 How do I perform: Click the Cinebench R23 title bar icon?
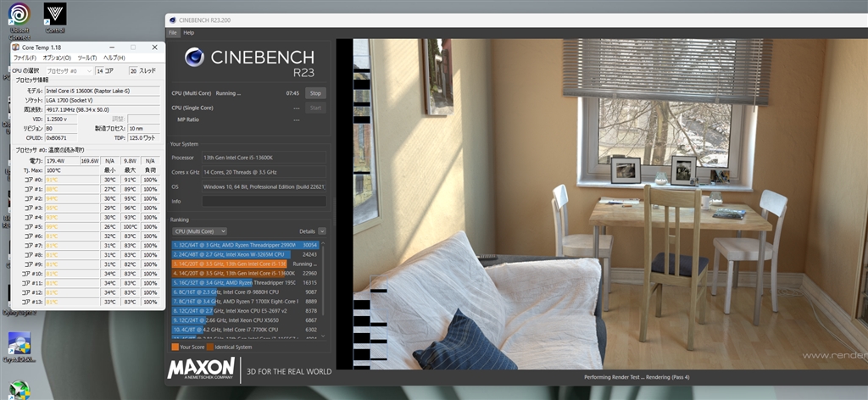[x=172, y=20]
